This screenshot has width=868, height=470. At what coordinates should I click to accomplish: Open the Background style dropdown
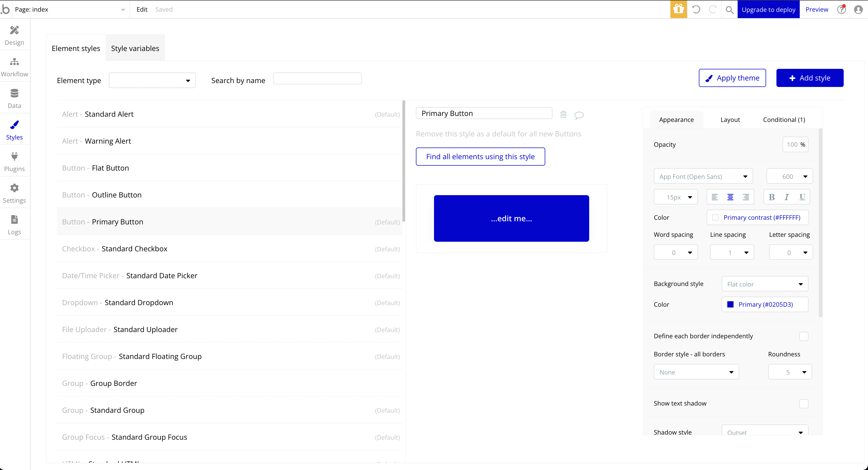pos(765,284)
